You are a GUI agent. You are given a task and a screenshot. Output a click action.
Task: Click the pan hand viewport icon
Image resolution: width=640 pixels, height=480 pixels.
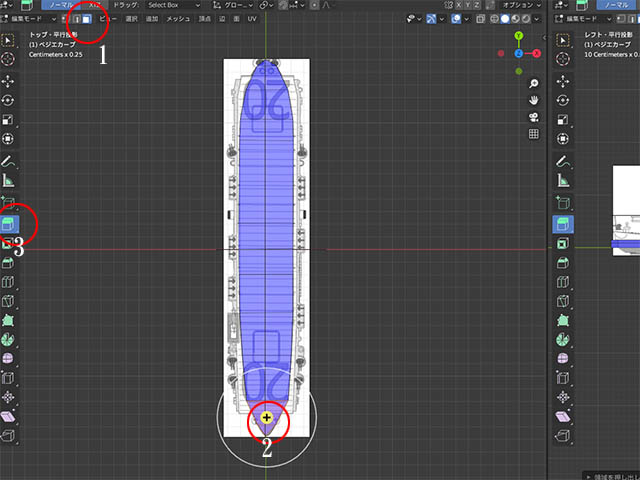[534, 101]
